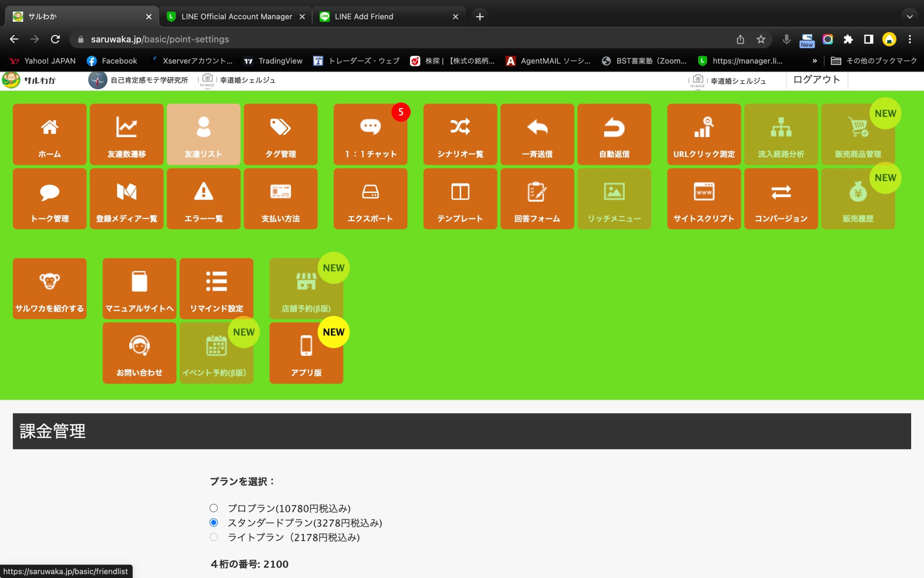Open the 友達リスト friend list tile
This screenshot has width=924, height=578.
tap(204, 134)
